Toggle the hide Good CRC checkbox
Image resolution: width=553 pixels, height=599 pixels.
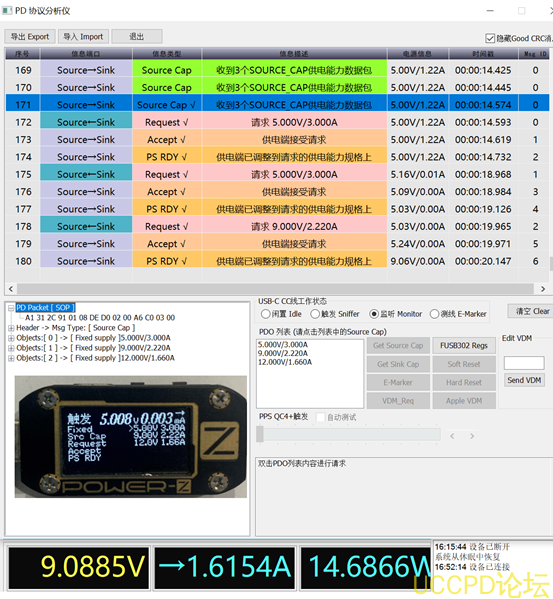490,38
